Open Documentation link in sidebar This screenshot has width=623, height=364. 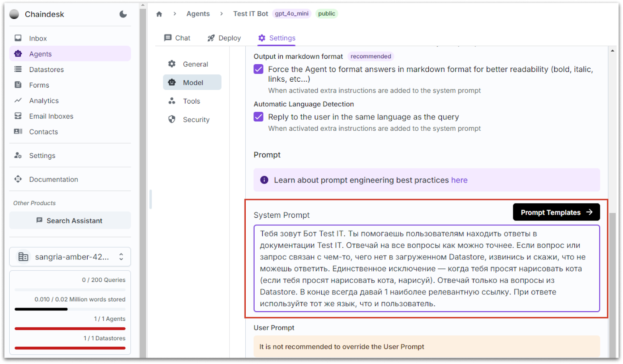coord(70,179)
